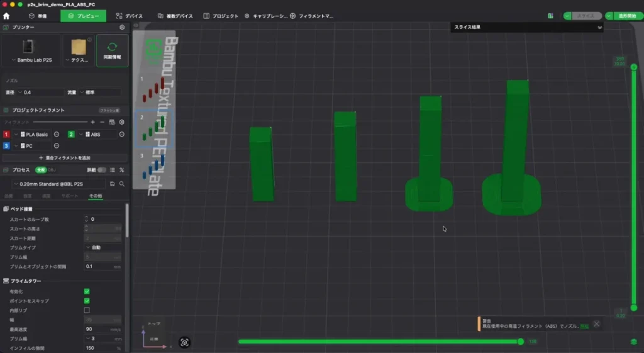644x353 pixels.
Task: Open the process settings list icon
Action: click(x=113, y=170)
